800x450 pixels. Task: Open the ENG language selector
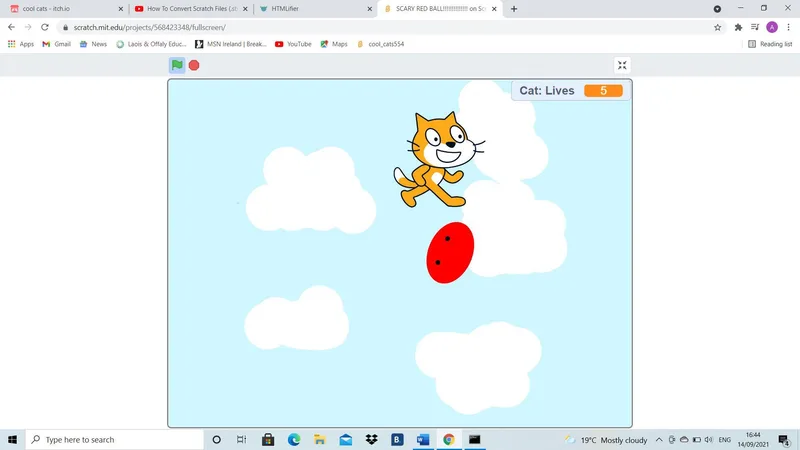(724, 440)
